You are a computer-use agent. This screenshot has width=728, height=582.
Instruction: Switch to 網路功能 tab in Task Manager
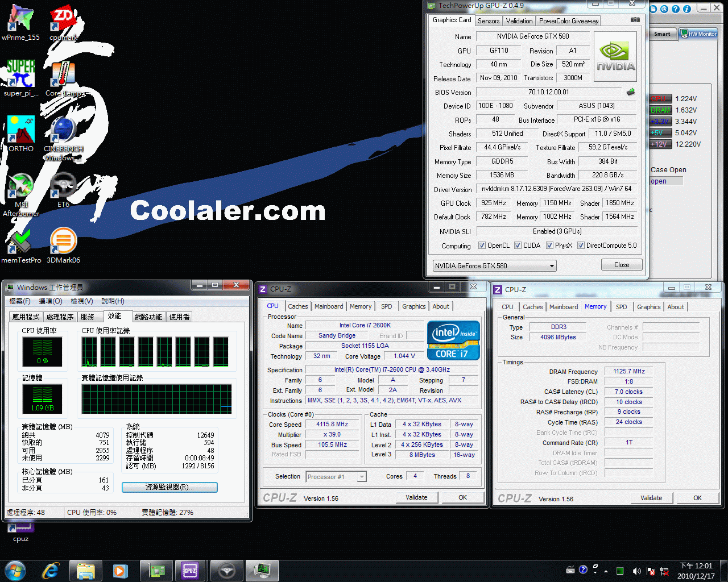pos(148,317)
